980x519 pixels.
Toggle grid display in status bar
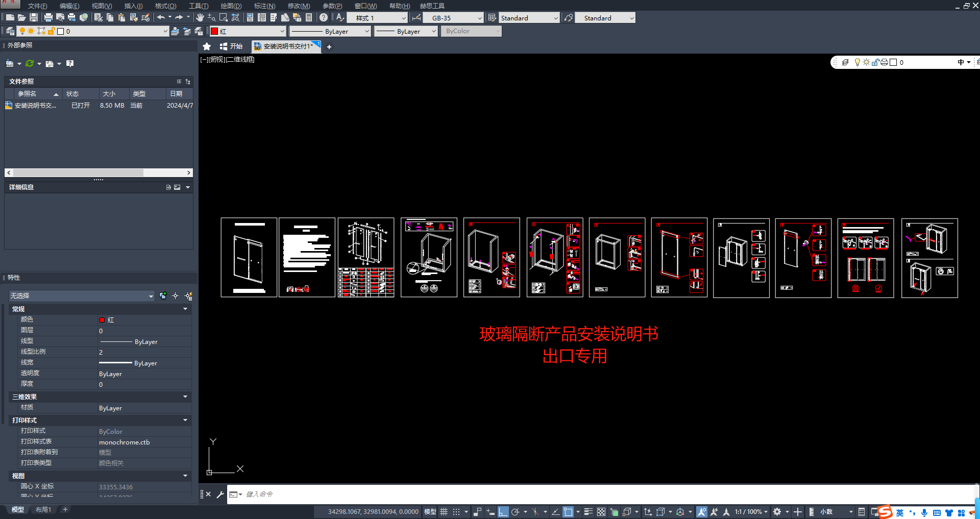[444, 512]
